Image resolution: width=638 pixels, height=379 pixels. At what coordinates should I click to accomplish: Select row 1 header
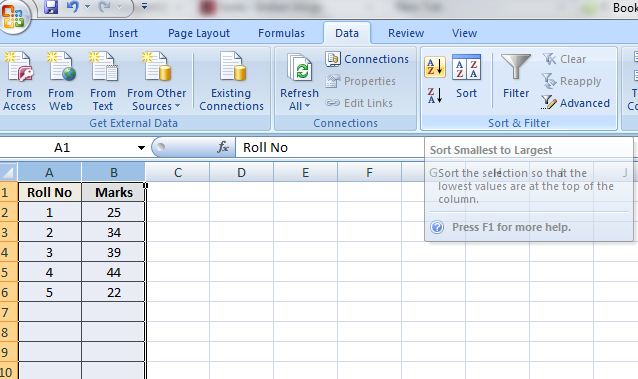[9, 192]
